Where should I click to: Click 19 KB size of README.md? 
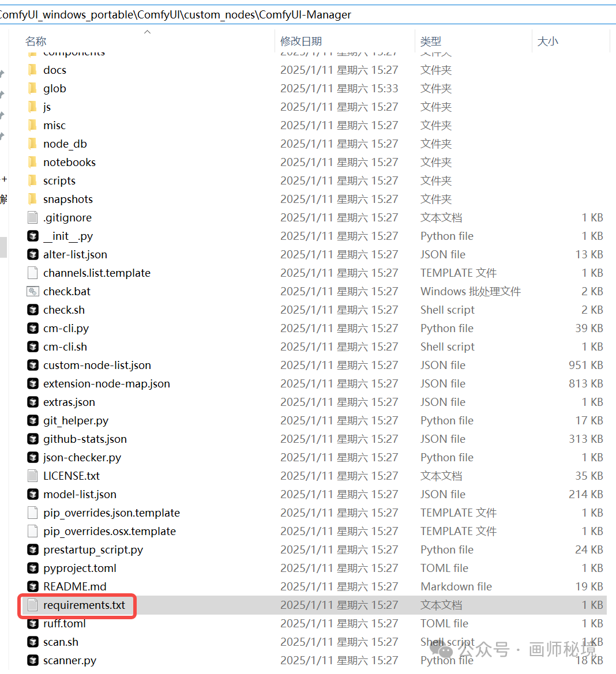click(589, 587)
